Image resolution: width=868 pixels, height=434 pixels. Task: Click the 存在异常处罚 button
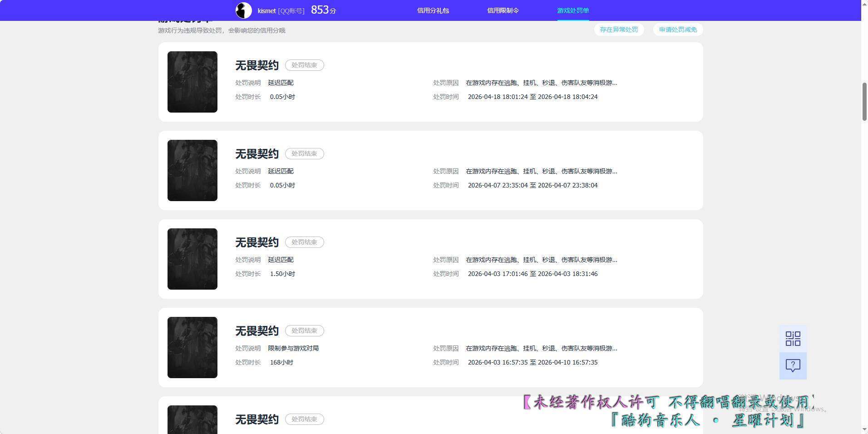pos(619,29)
